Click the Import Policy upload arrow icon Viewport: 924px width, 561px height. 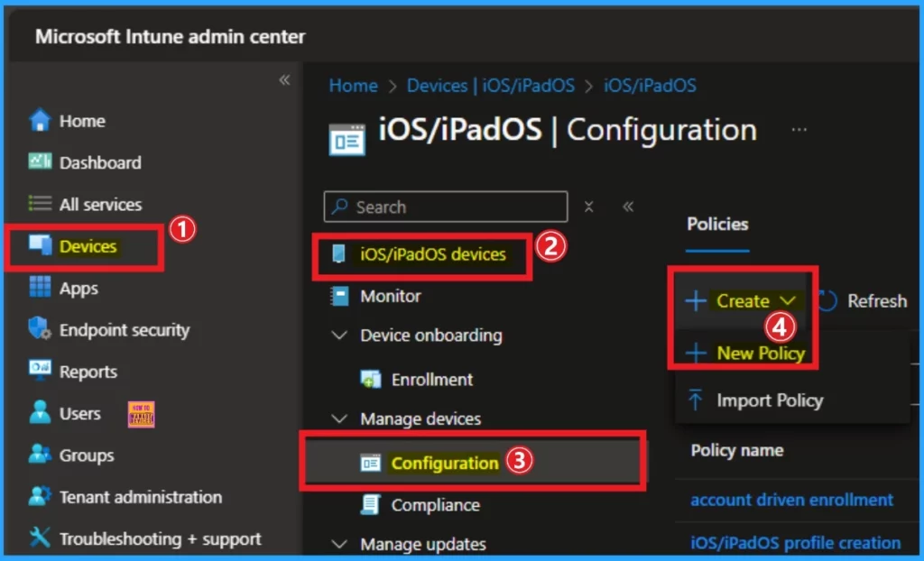(x=696, y=400)
